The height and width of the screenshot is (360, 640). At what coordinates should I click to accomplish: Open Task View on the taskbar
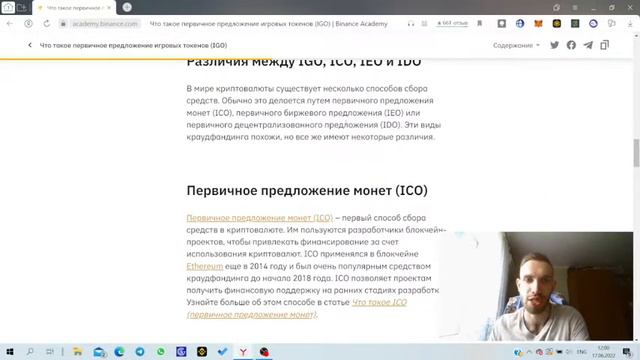[50, 351]
